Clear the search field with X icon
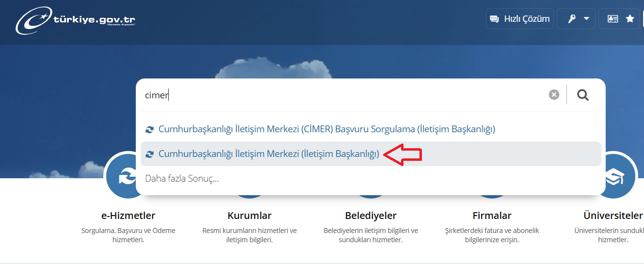 click(554, 95)
